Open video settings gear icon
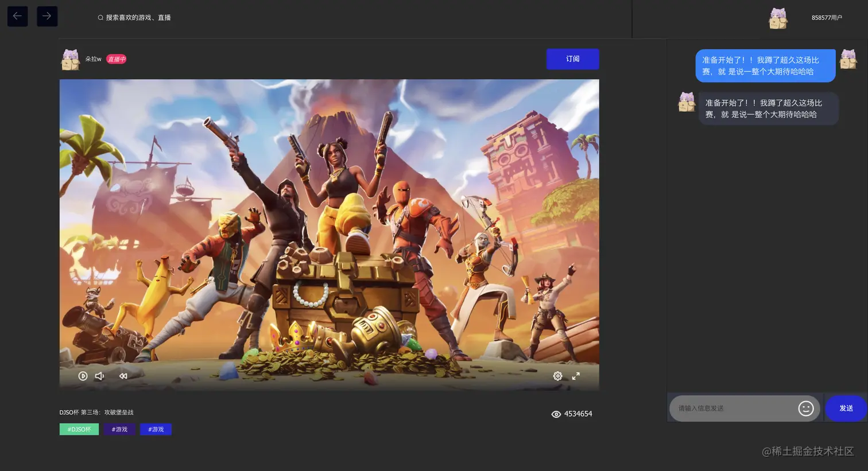 click(557, 376)
